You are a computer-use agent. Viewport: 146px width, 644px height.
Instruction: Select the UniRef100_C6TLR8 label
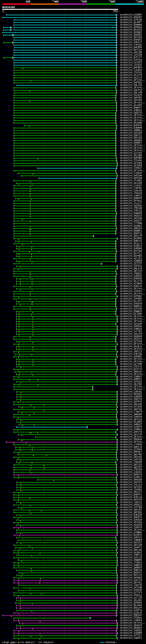click(131, 55)
